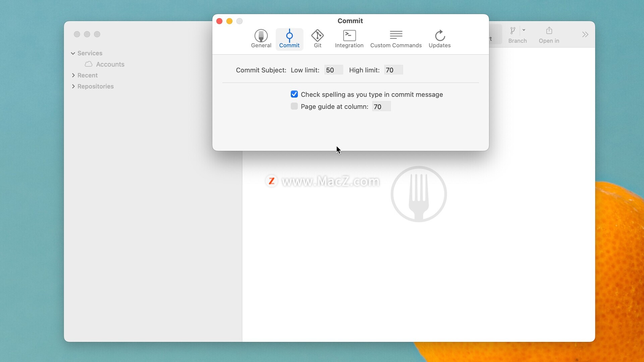Click the High limit input field
The width and height of the screenshot is (644, 362).
[x=393, y=70]
